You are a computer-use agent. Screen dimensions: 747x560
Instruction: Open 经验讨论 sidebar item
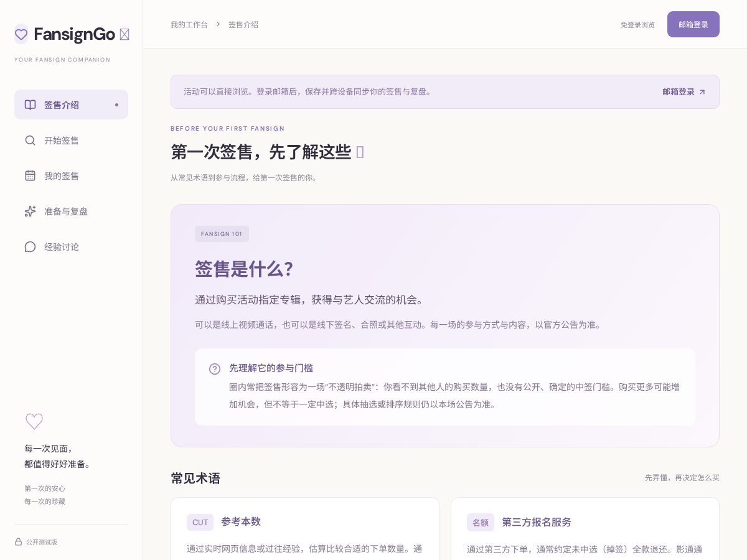[x=71, y=246]
